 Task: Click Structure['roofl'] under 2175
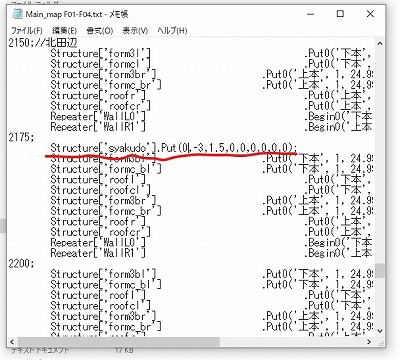point(98,179)
